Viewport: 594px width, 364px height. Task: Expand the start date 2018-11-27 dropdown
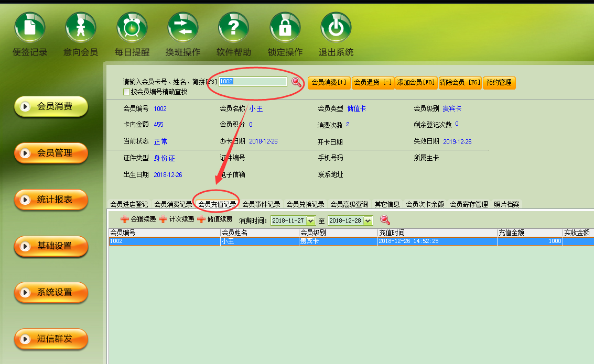pos(310,220)
